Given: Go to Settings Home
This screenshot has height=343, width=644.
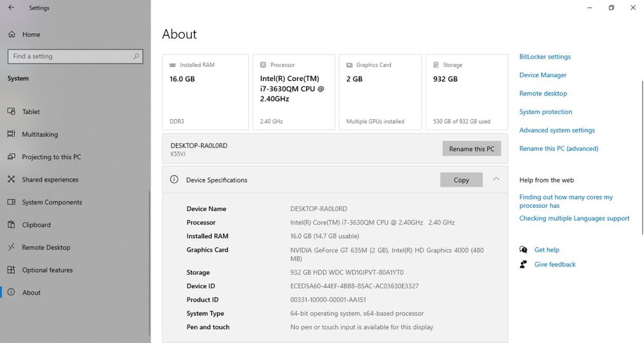Looking at the screenshot, I should click(x=31, y=34).
